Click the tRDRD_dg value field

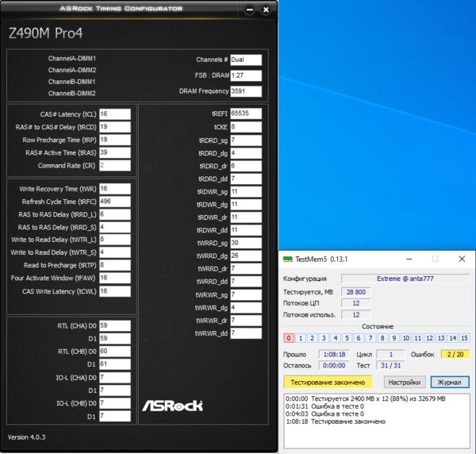pyautogui.click(x=246, y=153)
